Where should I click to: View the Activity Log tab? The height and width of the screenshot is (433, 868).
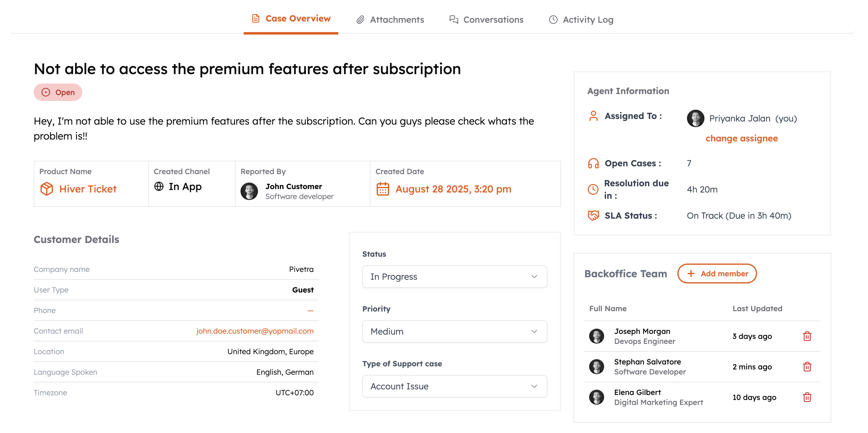pos(581,20)
